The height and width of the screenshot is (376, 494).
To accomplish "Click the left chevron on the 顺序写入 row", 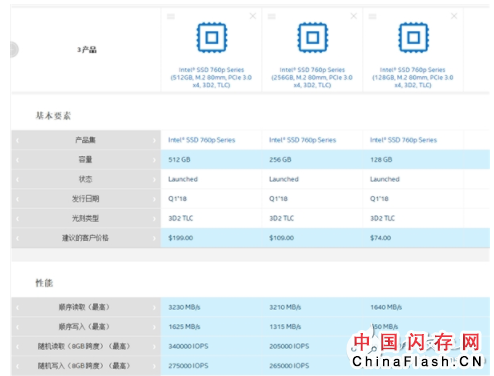I will coord(17,327).
